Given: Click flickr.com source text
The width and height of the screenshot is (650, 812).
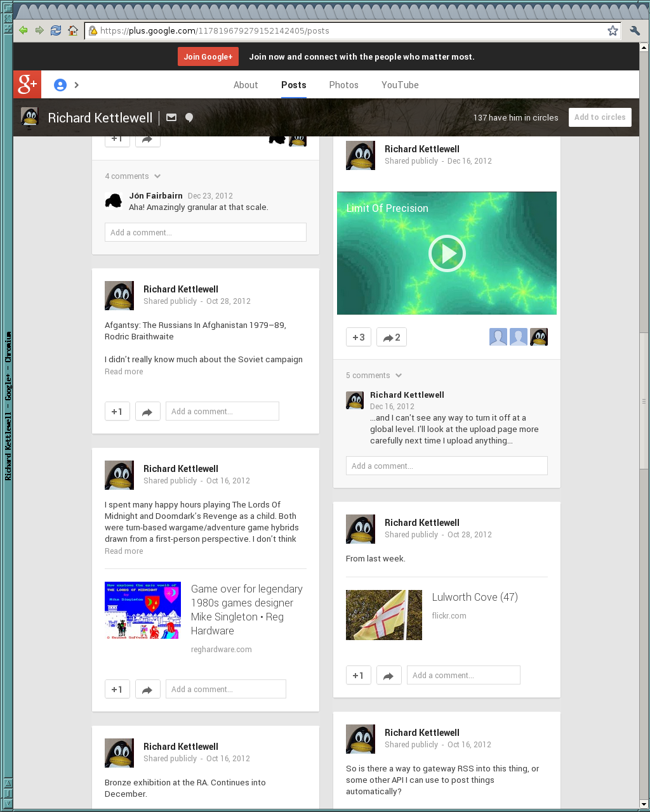Looking at the screenshot, I should 449,616.
